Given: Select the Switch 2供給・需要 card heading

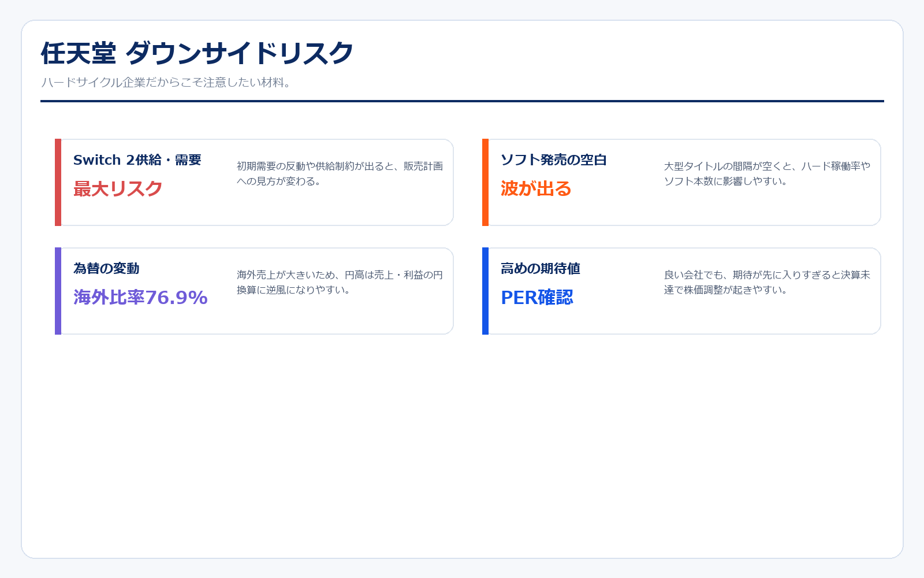Looking at the screenshot, I should coord(137,160).
